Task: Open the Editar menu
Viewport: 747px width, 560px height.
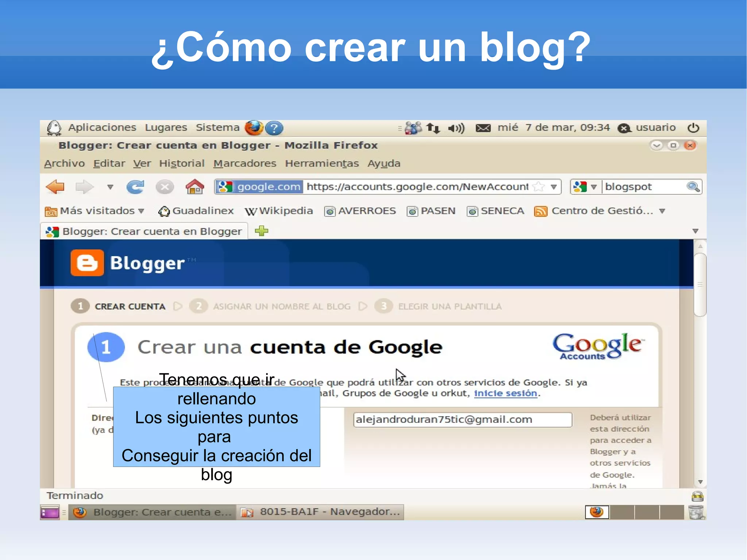Action: pyautogui.click(x=109, y=163)
